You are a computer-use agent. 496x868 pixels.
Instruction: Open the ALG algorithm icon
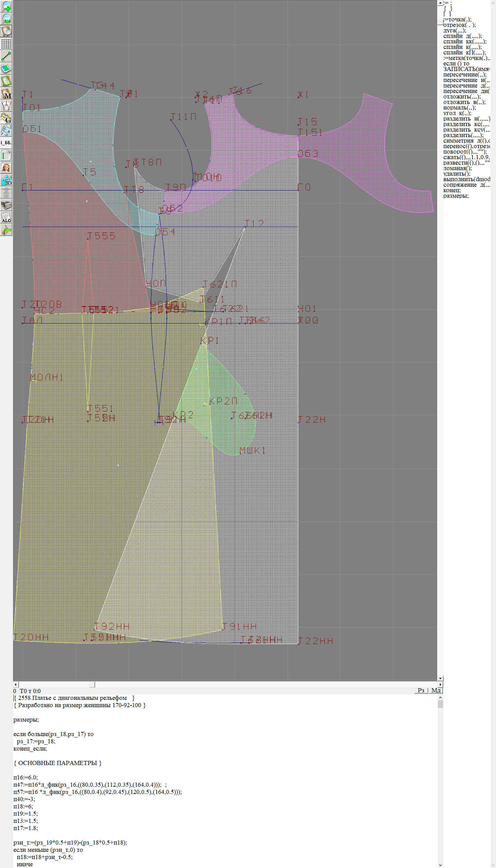coord(6,218)
